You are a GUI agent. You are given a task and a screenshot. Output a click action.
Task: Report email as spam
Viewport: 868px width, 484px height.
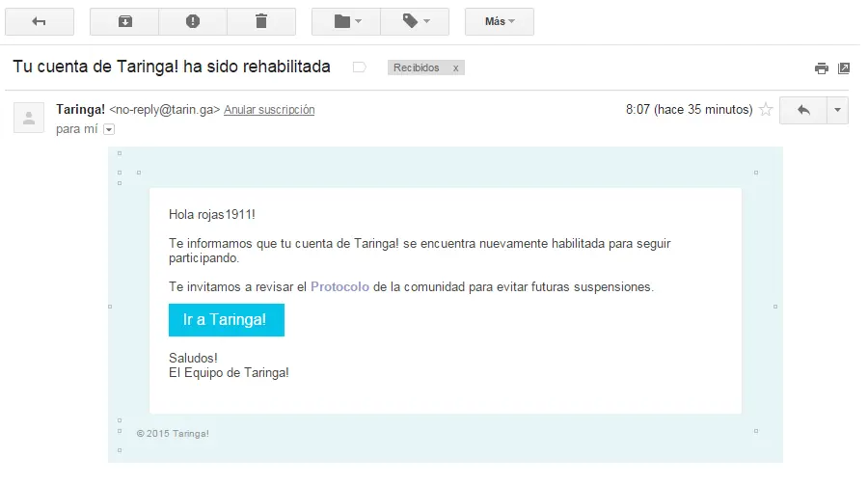click(193, 21)
